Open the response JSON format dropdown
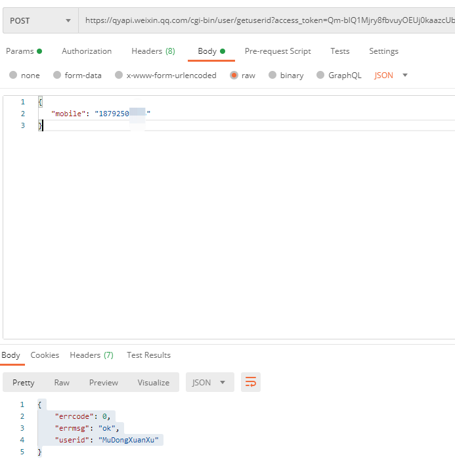This screenshot has height=476, width=455. click(209, 382)
